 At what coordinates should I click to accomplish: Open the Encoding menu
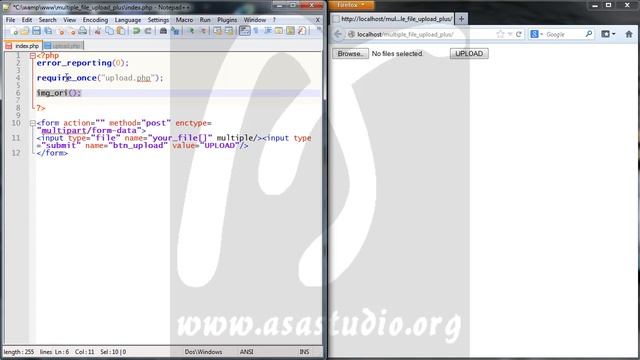pyautogui.click(x=95, y=20)
